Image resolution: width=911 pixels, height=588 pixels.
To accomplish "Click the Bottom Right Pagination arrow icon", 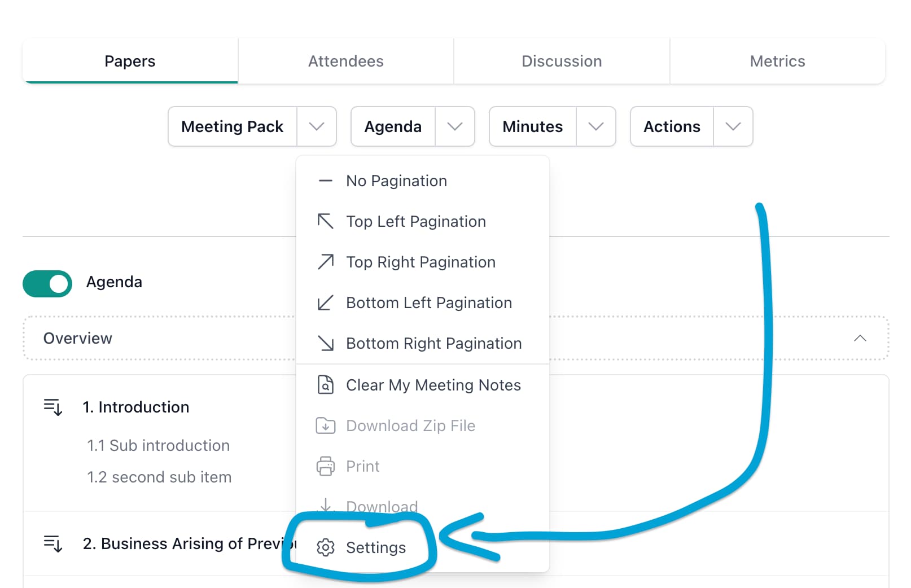I will click(325, 343).
